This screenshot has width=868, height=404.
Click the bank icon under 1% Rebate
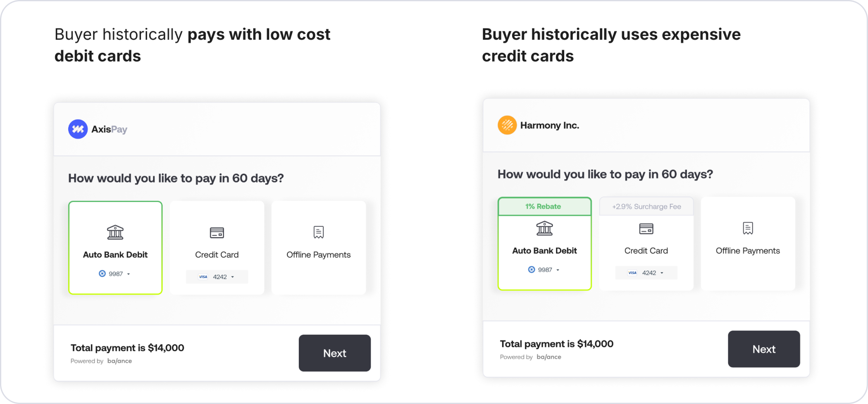pos(544,228)
